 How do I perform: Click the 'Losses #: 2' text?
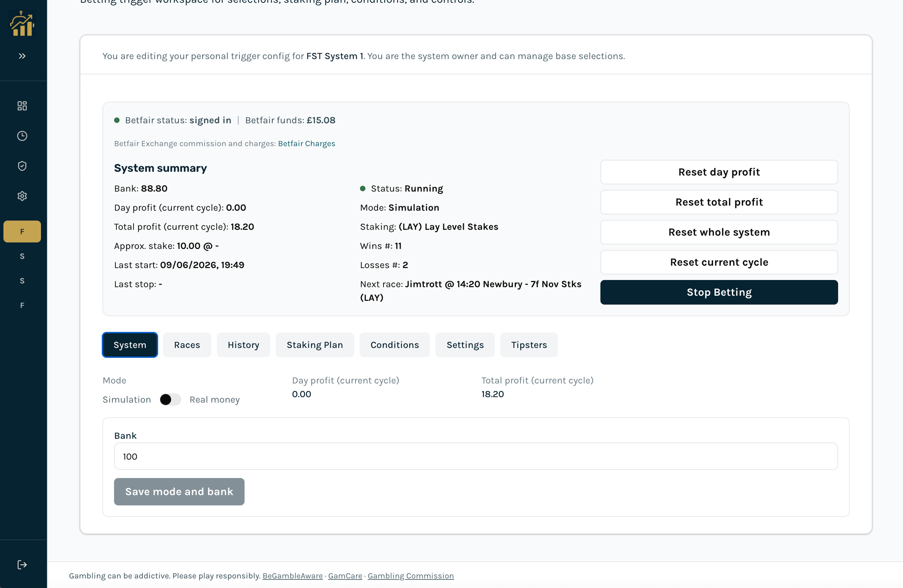pos(384,265)
